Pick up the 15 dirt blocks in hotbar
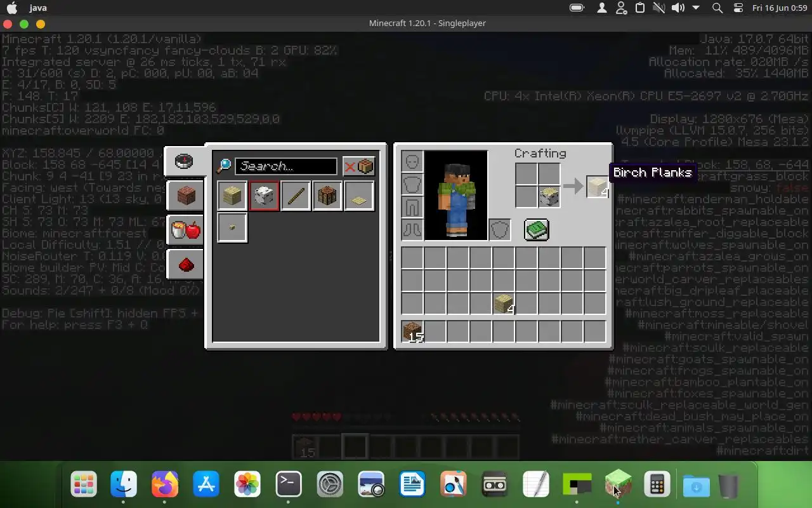 (412, 332)
